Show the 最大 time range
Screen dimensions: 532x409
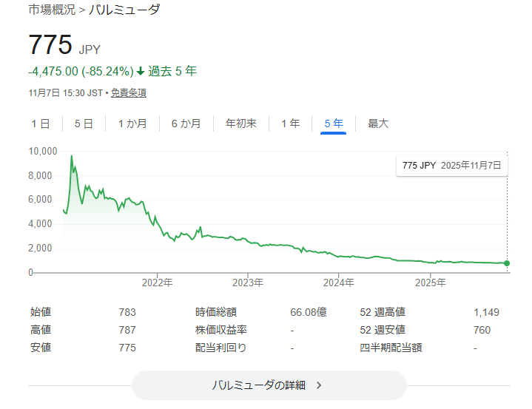[378, 124]
